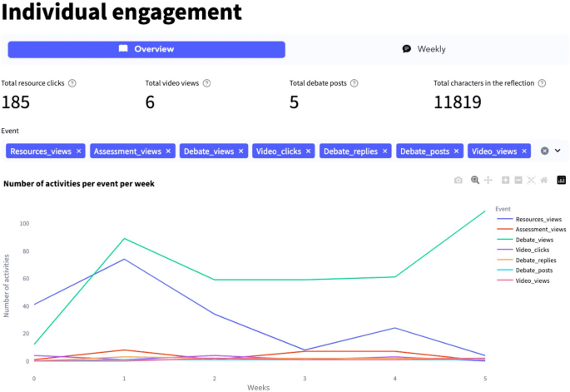This screenshot has width=570, height=392.
Task: Switch to the Weekly tab
Action: [x=424, y=49]
